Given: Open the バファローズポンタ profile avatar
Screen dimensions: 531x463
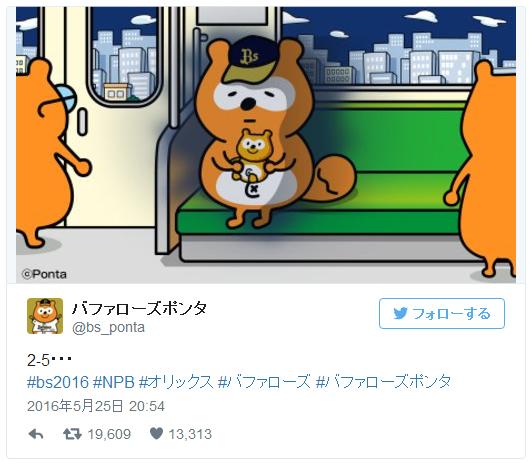Looking at the screenshot, I should pos(45,316).
